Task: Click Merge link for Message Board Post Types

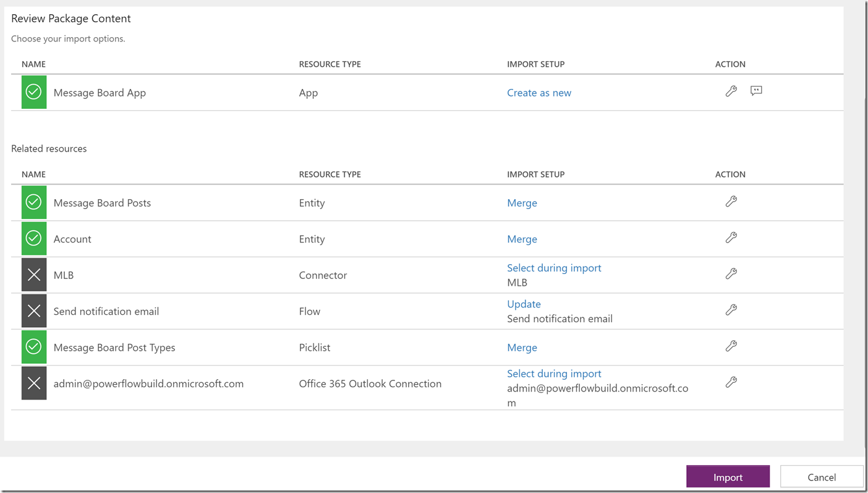Action: click(522, 348)
